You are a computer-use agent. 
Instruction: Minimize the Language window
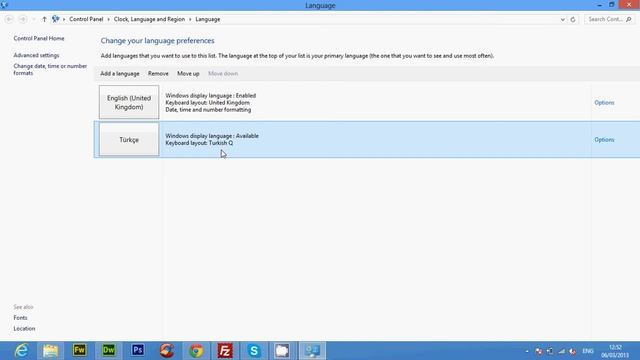599,5
